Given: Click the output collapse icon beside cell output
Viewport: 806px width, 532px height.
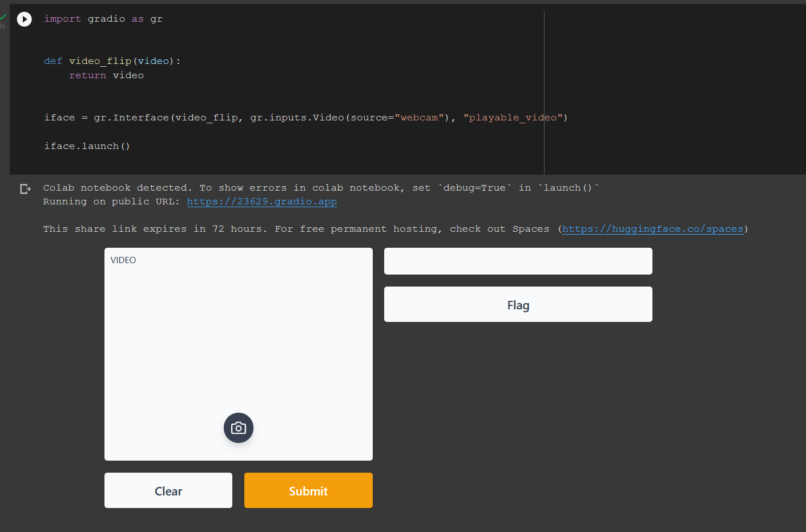Looking at the screenshot, I should (25, 188).
